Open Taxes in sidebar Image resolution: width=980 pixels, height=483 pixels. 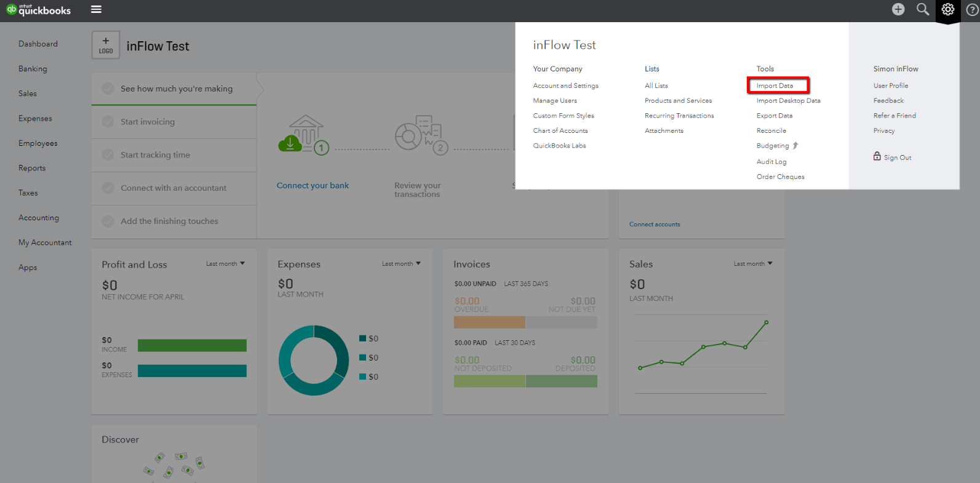pyautogui.click(x=28, y=193)
